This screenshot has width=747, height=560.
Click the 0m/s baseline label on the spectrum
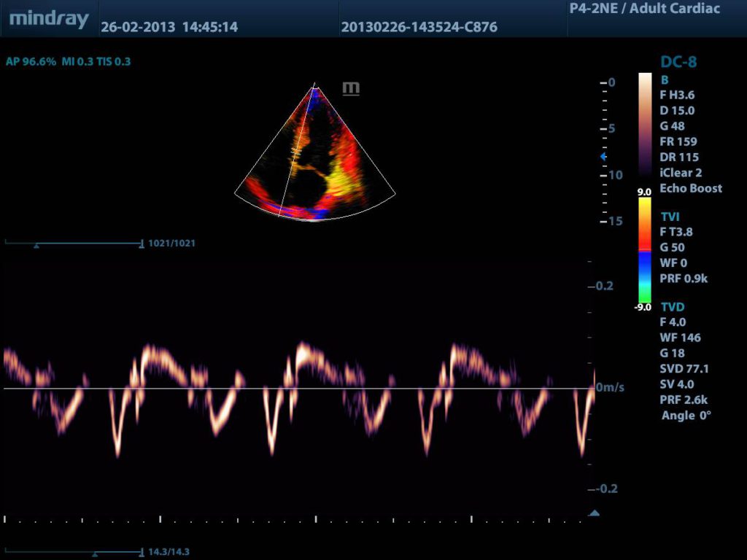tap(610, 388)
